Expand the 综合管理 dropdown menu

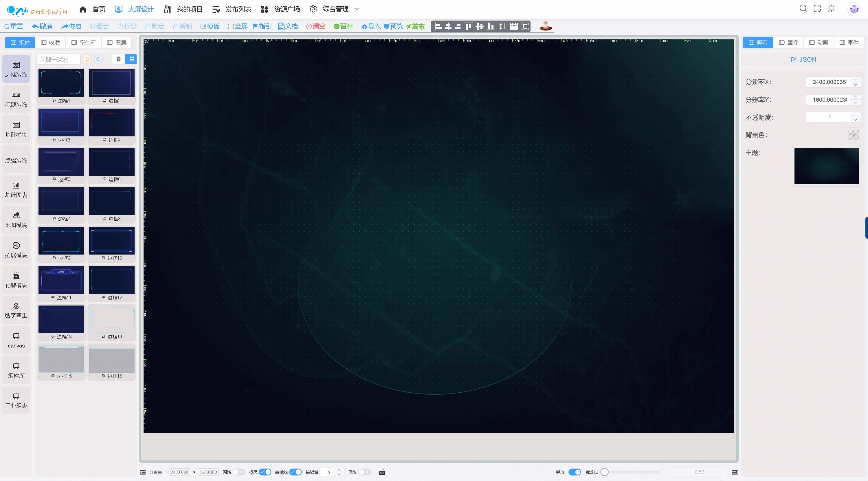click(357, 9)
